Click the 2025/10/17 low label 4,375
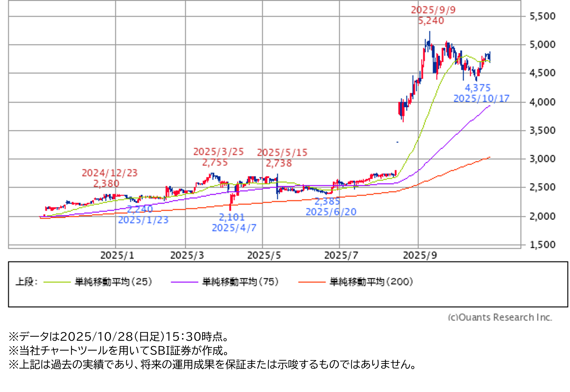Viewport: 570px width, 392px height. click(478, 88)
